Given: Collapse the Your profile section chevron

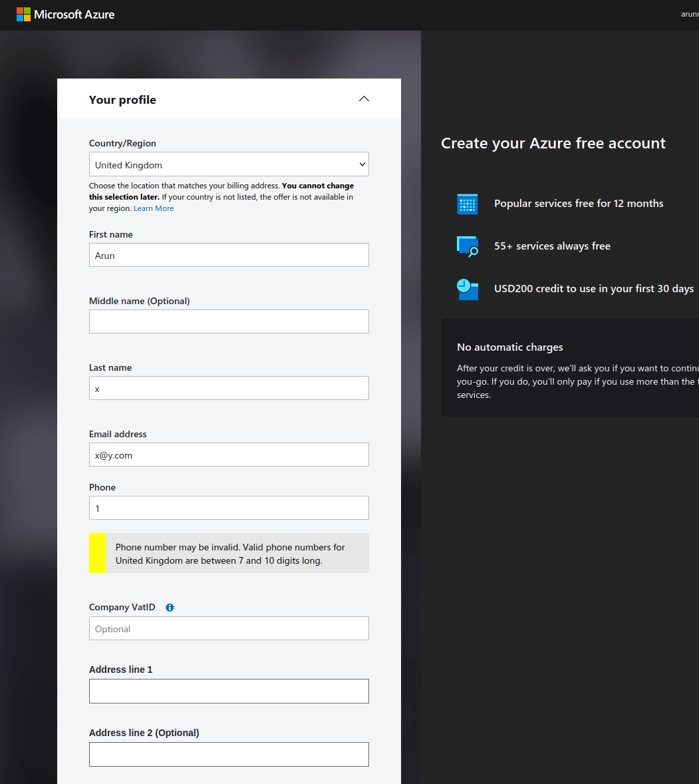Looking at the screenshot, I should click(364, 99).
